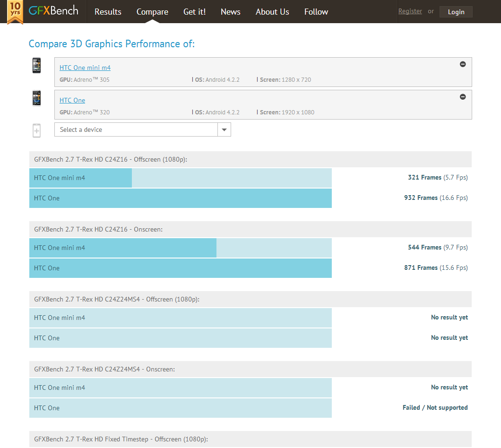This screenshot has height=448, width=501.
Task: Click the Screen: 1280 x 720 text
Action: pyautogui.click(x=285, y=79)
